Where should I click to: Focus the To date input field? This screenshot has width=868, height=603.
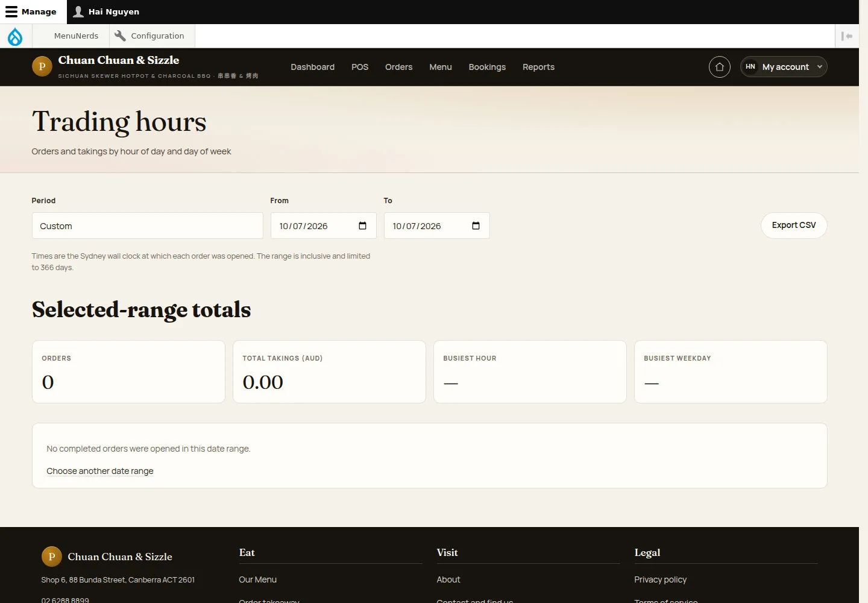(x=436, y=226)
